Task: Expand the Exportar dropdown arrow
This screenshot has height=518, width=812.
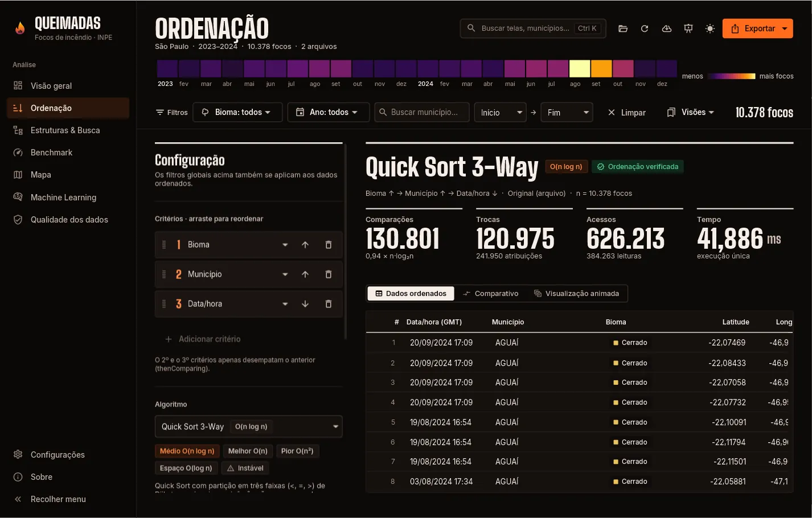Action: pyautogui.click(x=785, y=28)
